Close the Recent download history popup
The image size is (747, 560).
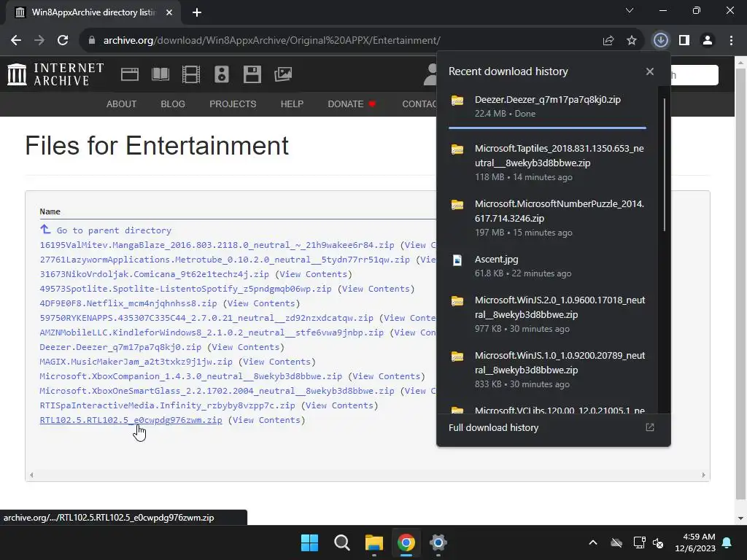pos(650,71)
